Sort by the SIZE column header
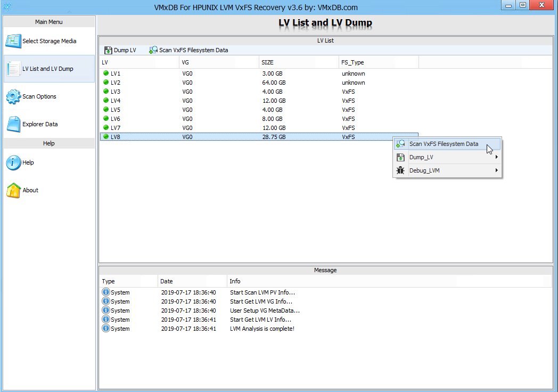 299,62
